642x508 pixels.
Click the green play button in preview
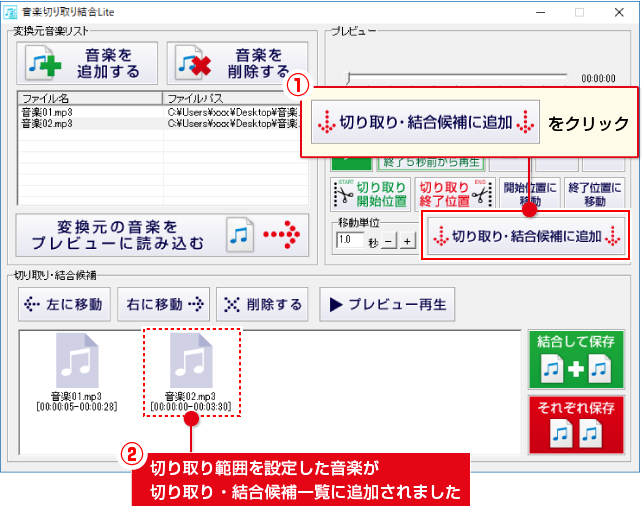[x=351, y=163]
